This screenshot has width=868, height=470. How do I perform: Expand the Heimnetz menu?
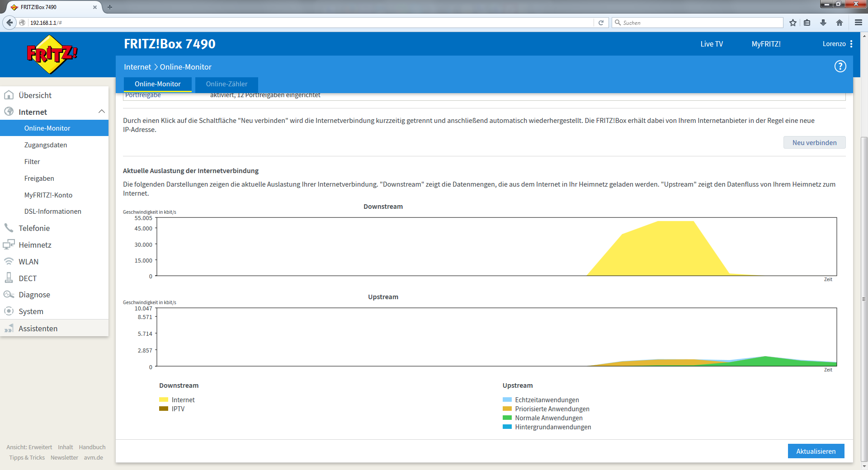[35, 245]
